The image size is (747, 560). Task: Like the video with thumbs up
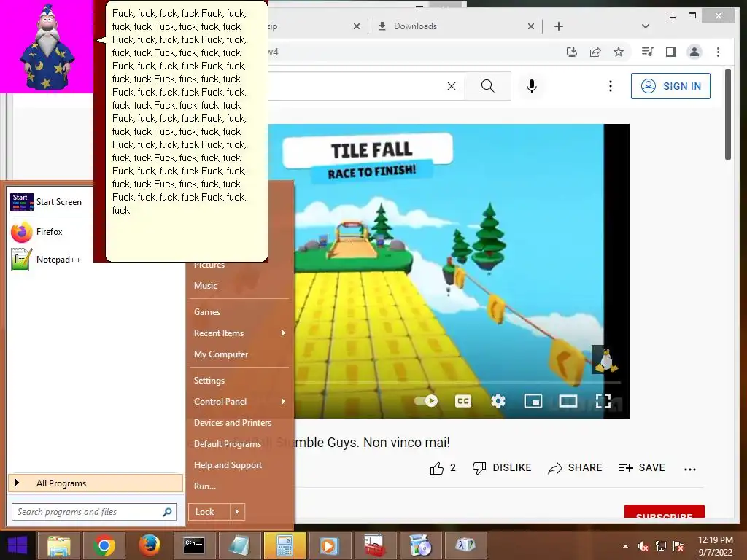(x=443, y=468)
